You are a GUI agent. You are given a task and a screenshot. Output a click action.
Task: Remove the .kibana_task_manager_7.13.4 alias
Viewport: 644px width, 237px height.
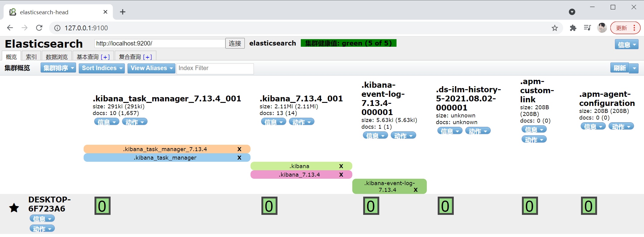coord(239,149)
